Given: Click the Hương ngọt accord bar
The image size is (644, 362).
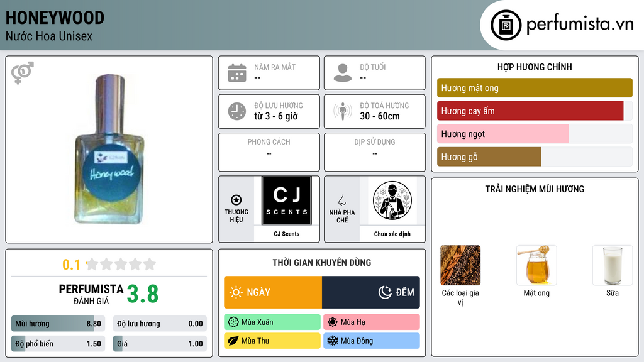Looking at the screenshot, I should pyautogui.click(x=535, y=134).
